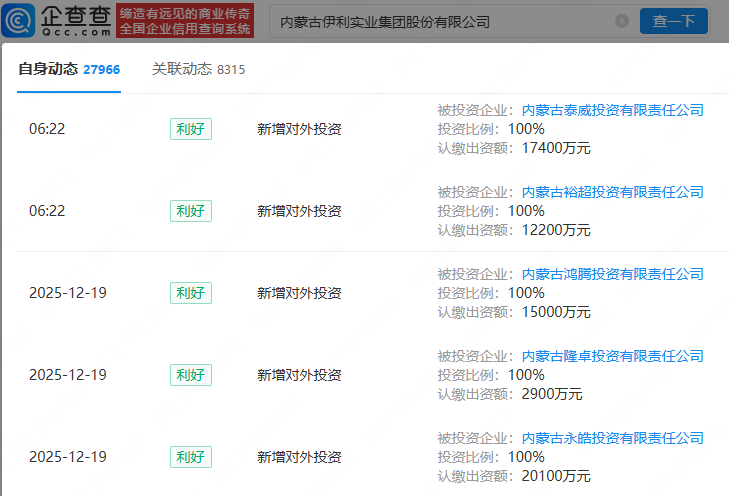Clear the search box with the X icon
Screen dimensions: 729x496
[622, 21]
